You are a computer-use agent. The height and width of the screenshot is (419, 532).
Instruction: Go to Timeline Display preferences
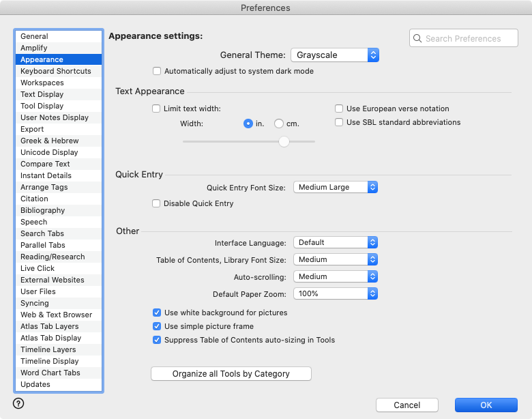click(x=50, y=361)
